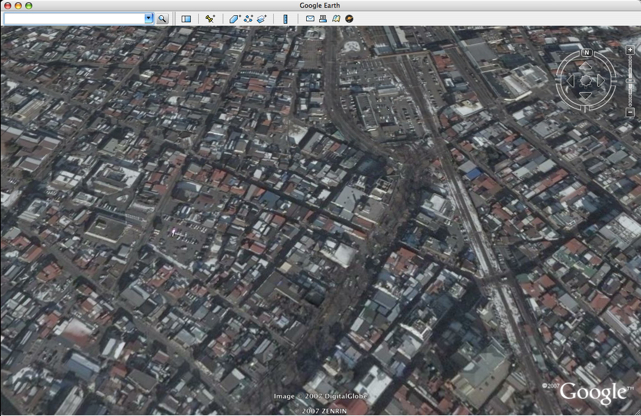Image resolution: width=641 pixels, height=416 pixels.
Task: Click the green zoom window button
Action: (29, 6)
